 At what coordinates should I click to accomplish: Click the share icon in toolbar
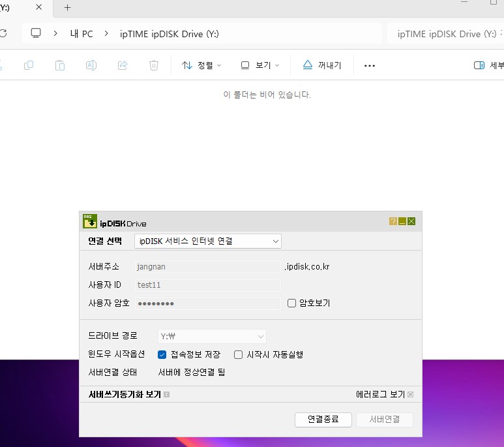[x=123, y=65]
